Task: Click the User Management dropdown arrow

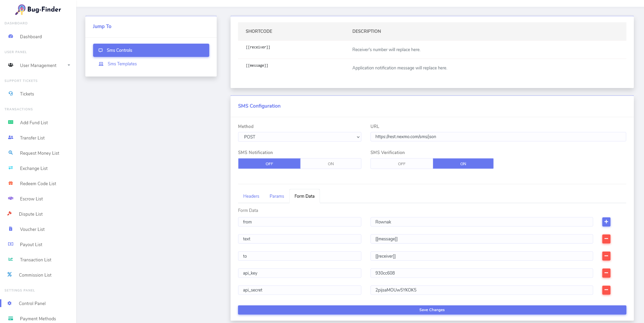Action: 69,65
